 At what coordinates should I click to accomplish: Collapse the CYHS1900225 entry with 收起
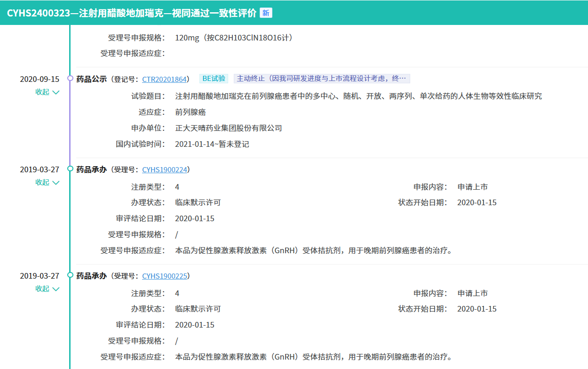tap(47, 289)
